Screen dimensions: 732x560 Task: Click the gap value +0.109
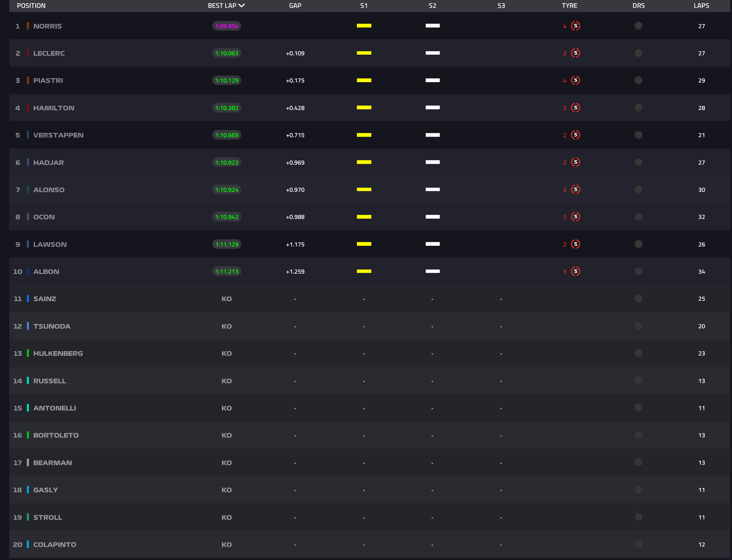(x=295, y=53)
